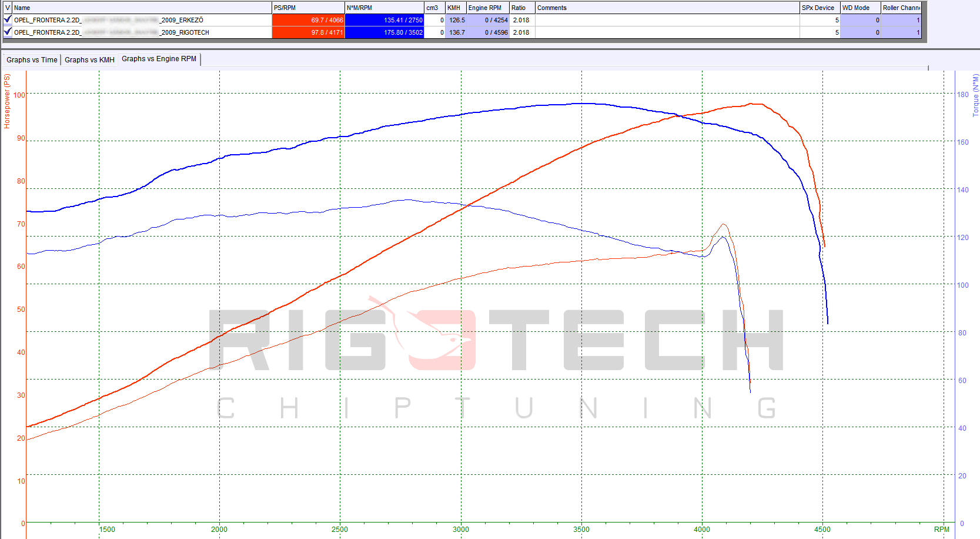Click the 180 torque axis tick label
Screen dimensions: 980x539
click(x=962, y=94)
